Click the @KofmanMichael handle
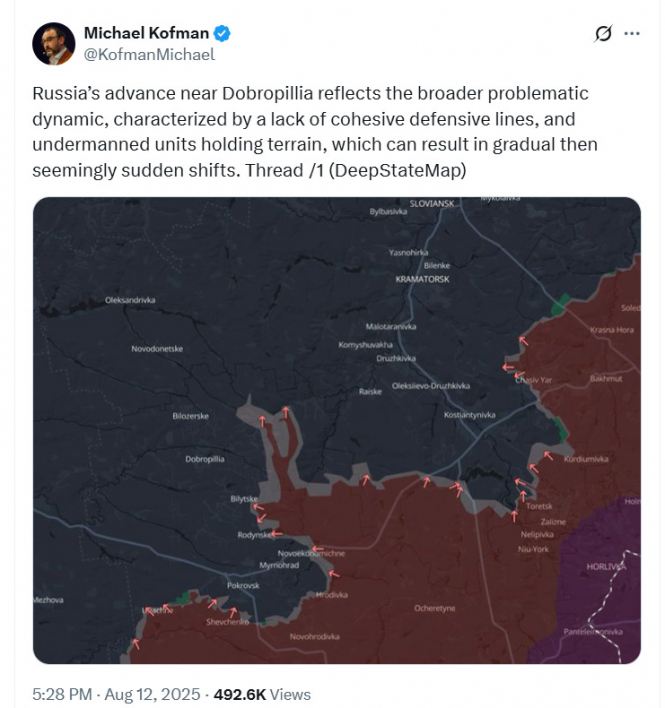Screen dimensions: 665x708 pos(149,55)
